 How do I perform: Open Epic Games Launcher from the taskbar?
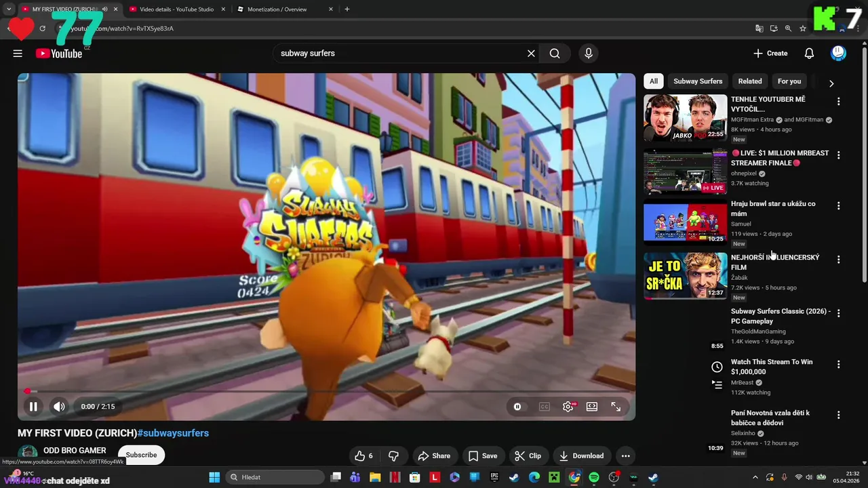click(495, 477)
